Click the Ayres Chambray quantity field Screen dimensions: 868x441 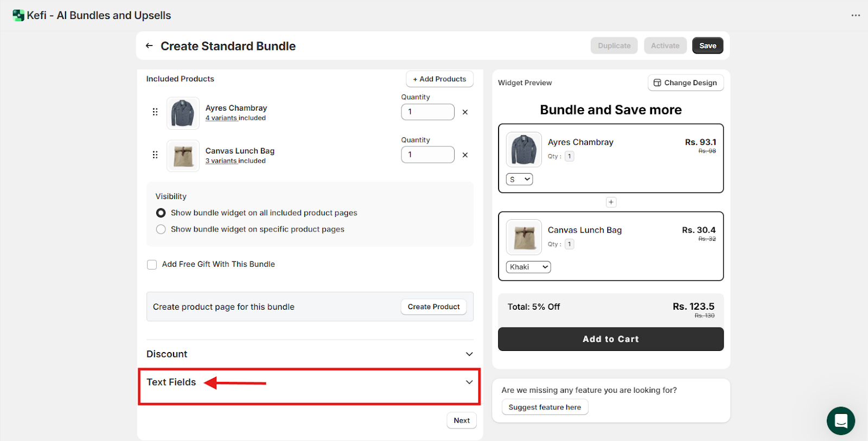coord(427,112)
